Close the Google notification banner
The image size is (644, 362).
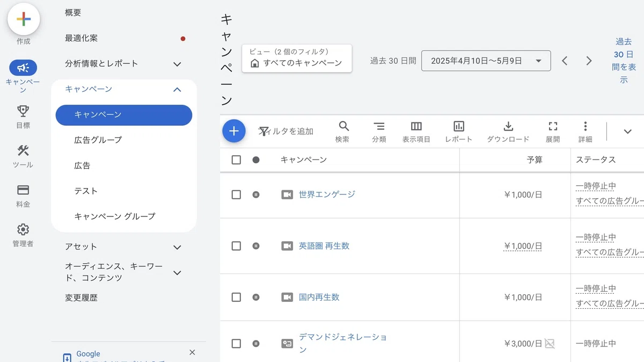[193, 352]
